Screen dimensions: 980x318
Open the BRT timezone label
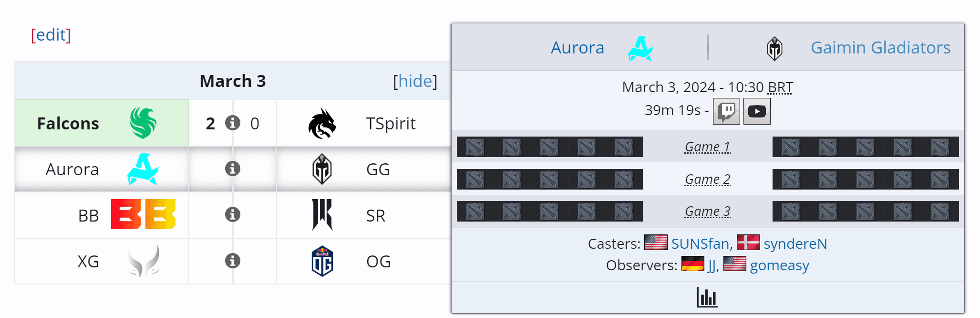[x=779, y=87]
